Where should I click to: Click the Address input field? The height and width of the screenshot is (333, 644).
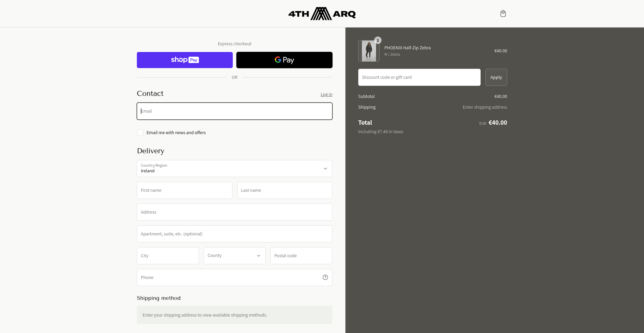(x=234, y=212)
